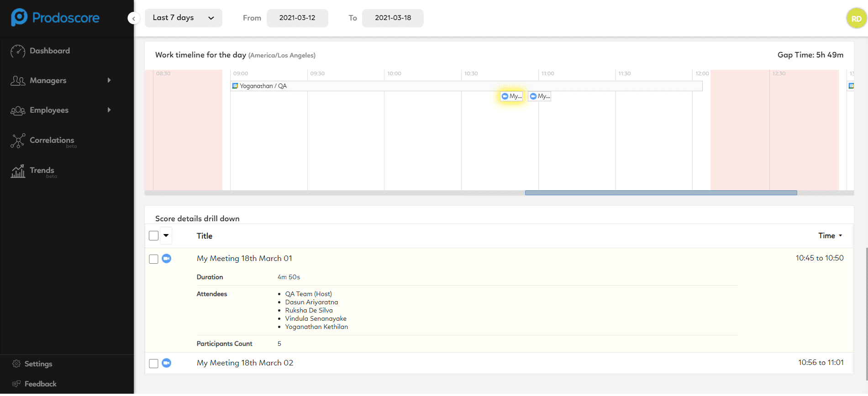The image size is (868, 396).
Task: Check the box for My Meeting 18th March 01
Action: click(x=154, y=259)
